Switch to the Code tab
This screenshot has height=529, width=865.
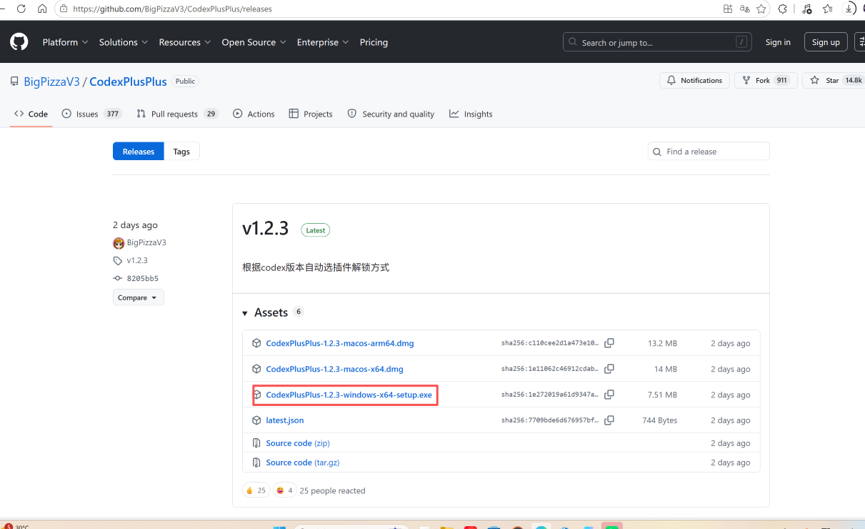(31, 114)
